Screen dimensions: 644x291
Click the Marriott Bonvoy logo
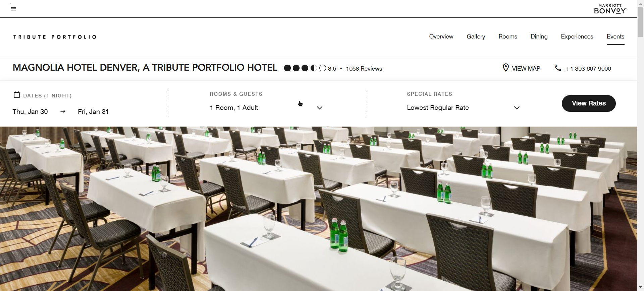610,9
